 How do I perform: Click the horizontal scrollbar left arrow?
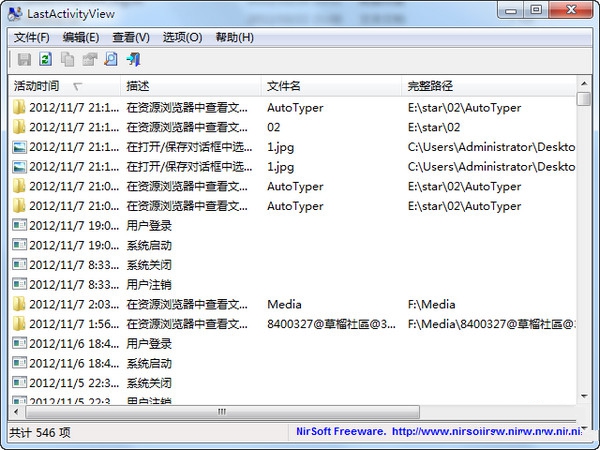point(16,412)
